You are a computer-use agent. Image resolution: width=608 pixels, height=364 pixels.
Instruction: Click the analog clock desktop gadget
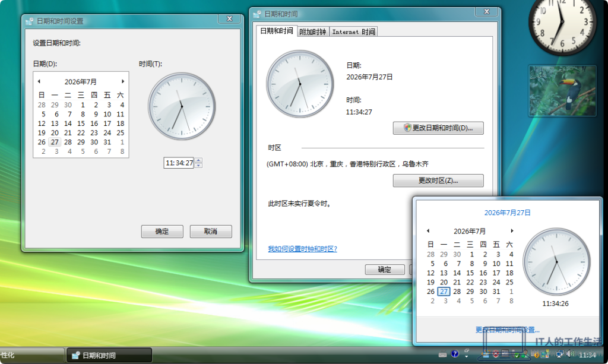pos(562,23)
